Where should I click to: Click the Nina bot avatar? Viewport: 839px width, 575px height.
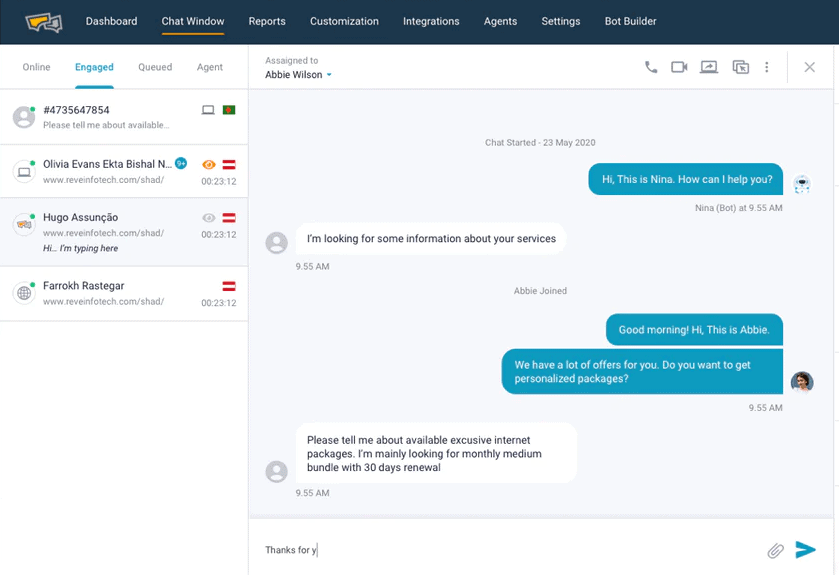(801, 183)
